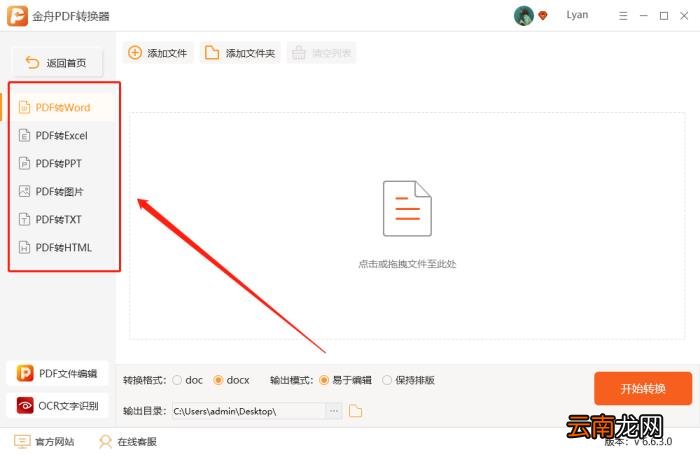Viewport: 700px width, 455px height.
Task: Select the PDF转HTML menu item
Action: coord(60,247)
